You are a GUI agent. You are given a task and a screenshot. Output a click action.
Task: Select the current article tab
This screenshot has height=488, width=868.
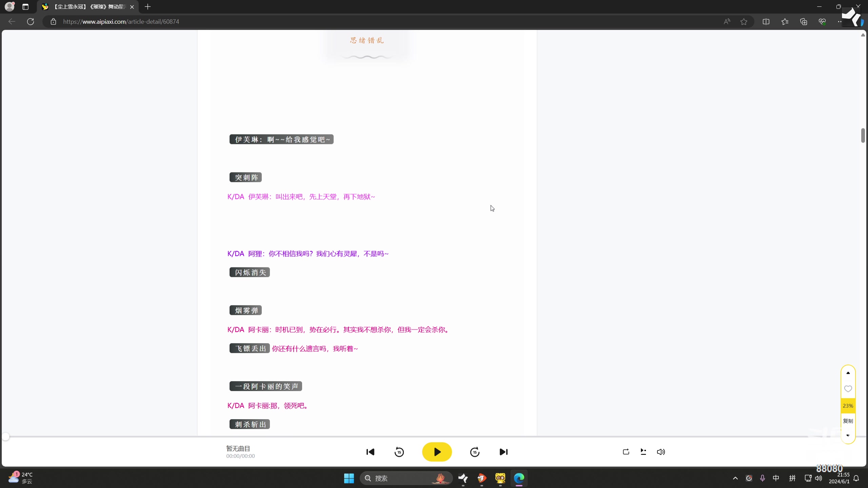coord(88,7)
